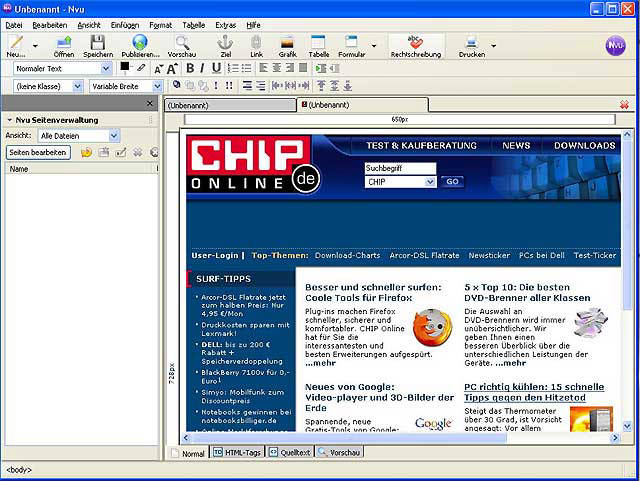Viewport: 640px width, 481px height.
Task: Center text using the toolbar icon
Action: pos(277,68)
